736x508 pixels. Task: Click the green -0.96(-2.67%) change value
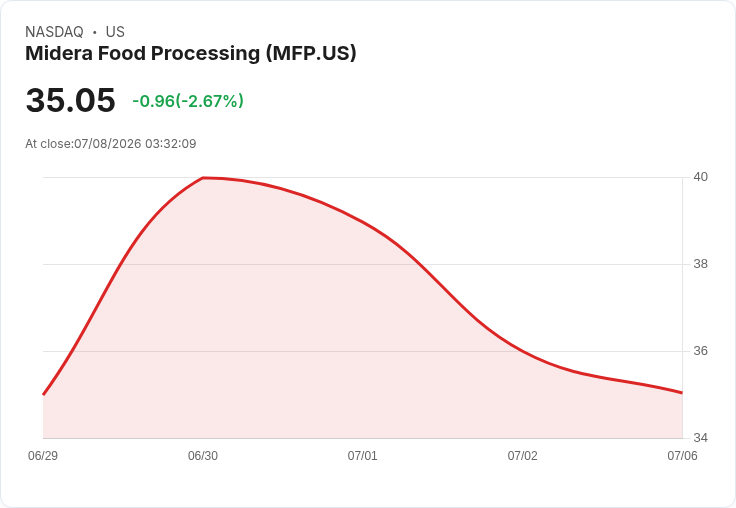188,101
